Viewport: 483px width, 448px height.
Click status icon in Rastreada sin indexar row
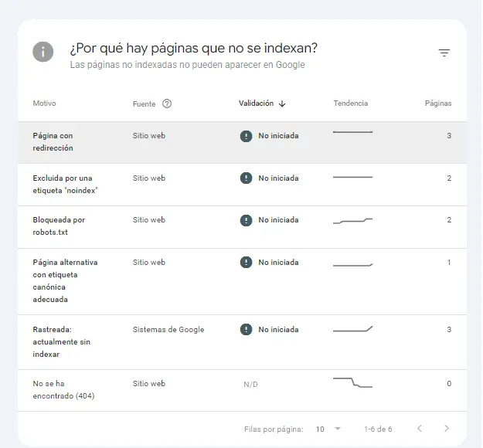[x=246, y=330]
